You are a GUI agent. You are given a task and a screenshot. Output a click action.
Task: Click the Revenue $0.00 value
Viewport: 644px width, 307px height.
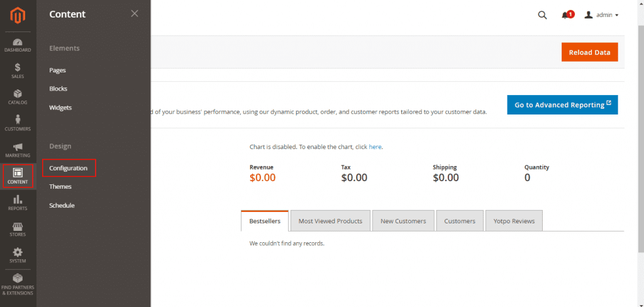point(262,177)
